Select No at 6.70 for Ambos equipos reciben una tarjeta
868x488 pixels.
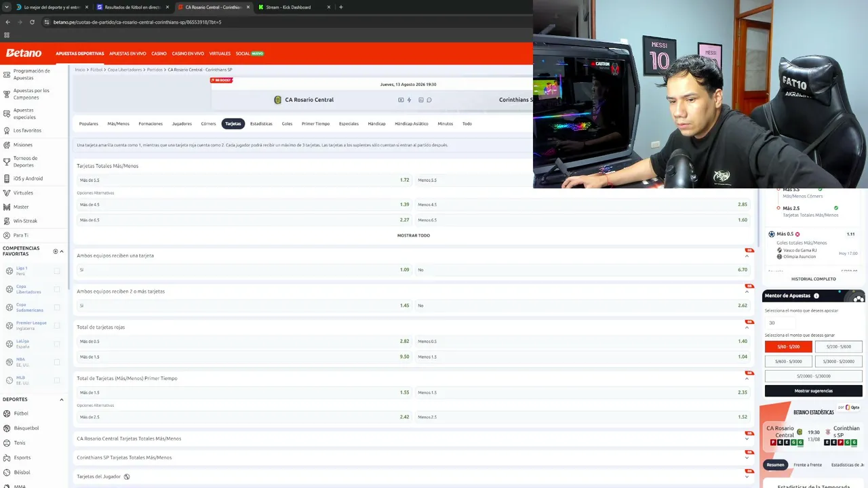583,270
